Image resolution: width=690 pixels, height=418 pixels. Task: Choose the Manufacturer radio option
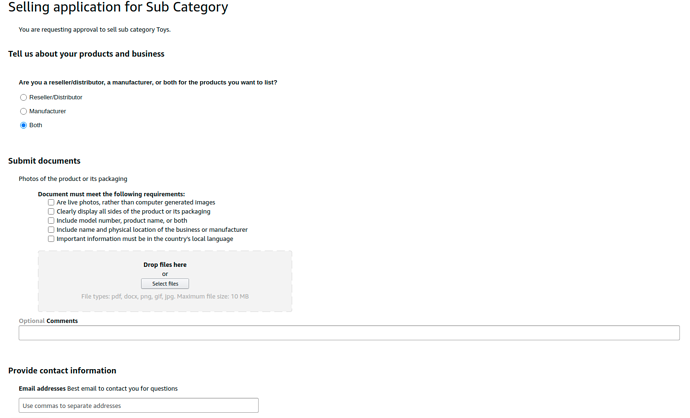(x=24, y=111)
